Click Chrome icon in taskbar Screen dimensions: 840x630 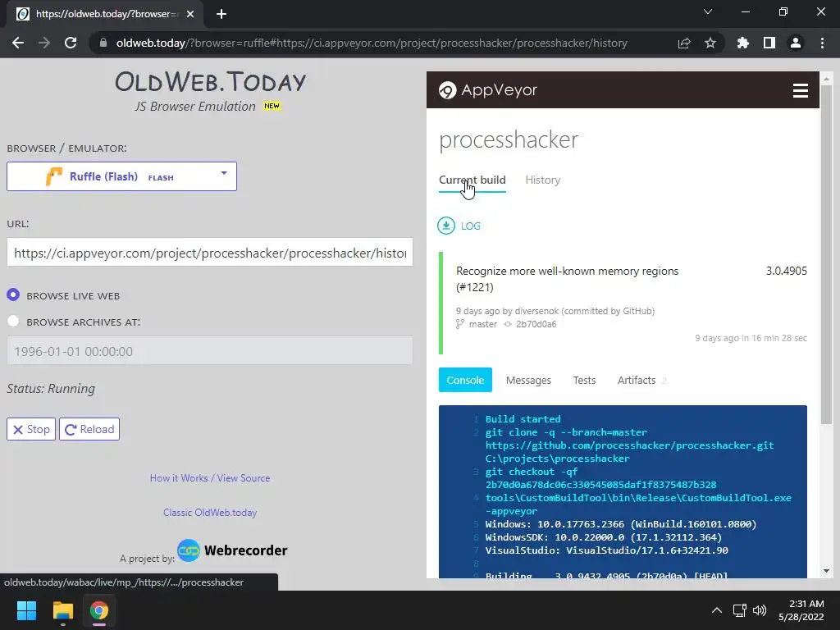coord(99,610)
